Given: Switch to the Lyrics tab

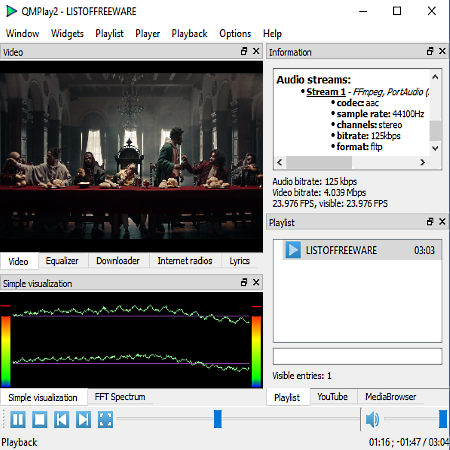Looking at the screenshot, I should click(x=239, y=261).
